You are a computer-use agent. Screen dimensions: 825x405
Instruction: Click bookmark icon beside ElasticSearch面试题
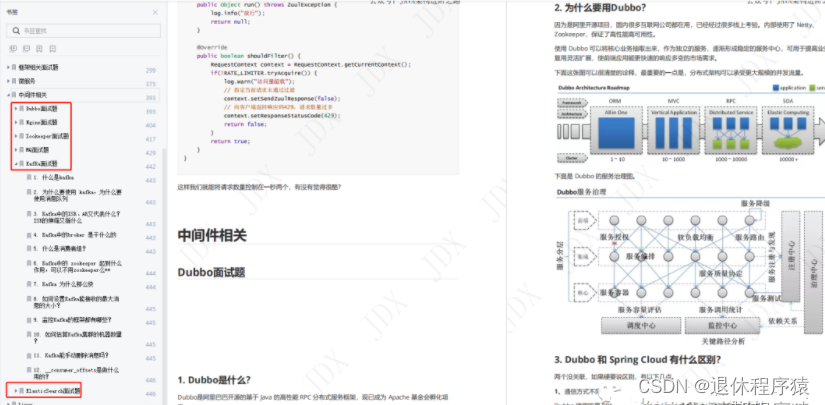(x=22, y=391)
